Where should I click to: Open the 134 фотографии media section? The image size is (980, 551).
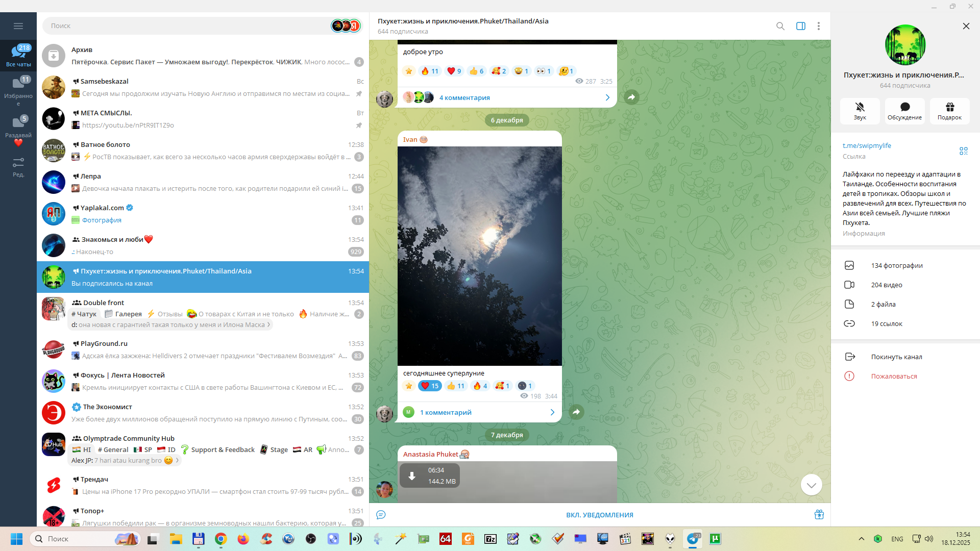pyautogui.click(x=896, y=265)
